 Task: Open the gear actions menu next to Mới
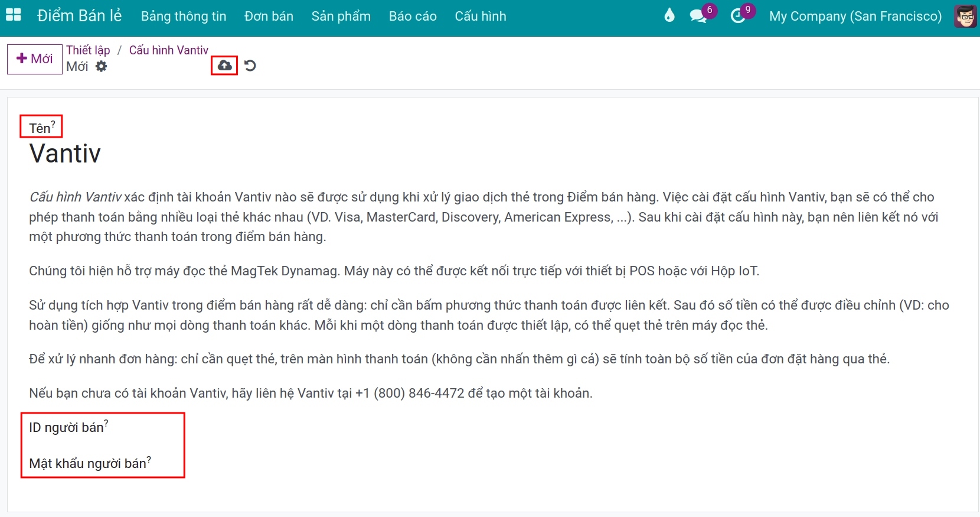[102, 66]
